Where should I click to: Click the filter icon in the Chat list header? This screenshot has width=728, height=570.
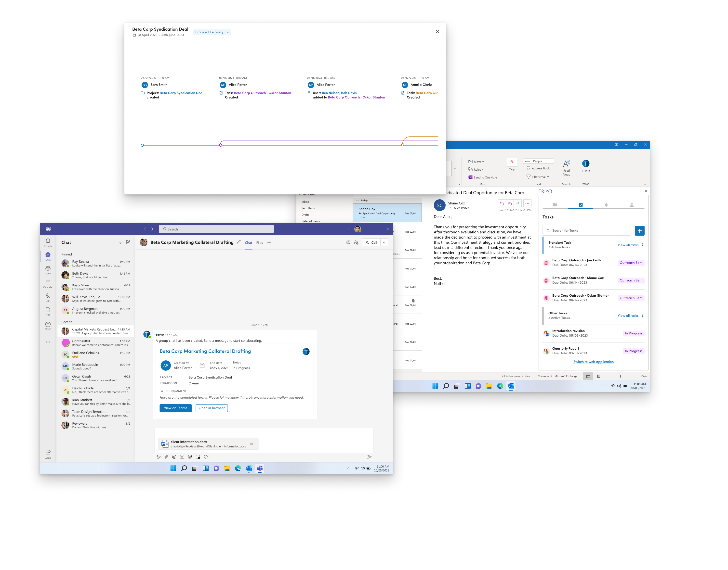pos(120,242)
